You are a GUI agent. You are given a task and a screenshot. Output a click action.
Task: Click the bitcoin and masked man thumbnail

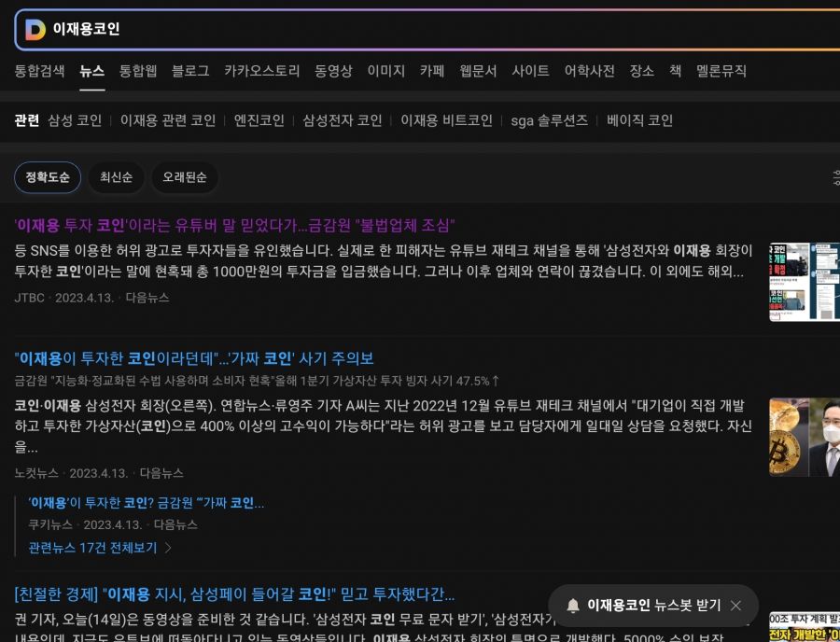pyautogui.click(x=805, y=438)
